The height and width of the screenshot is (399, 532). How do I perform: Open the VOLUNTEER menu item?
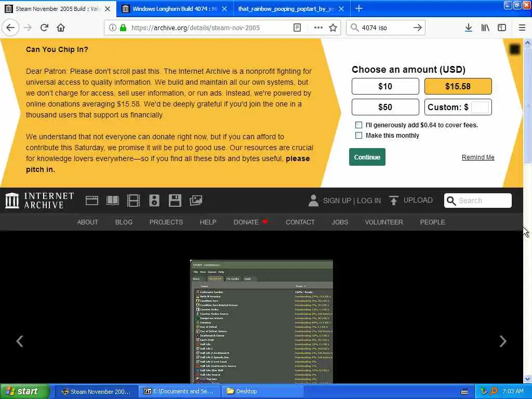(x=384, y=222)
